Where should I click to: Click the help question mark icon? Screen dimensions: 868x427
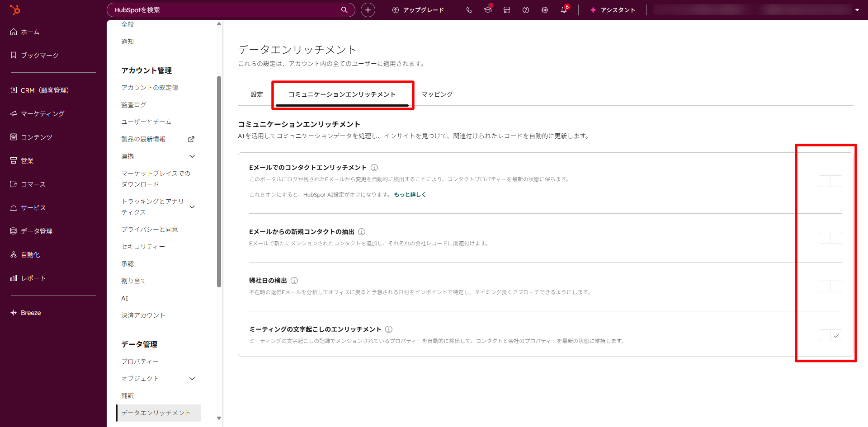pos(525,9)
